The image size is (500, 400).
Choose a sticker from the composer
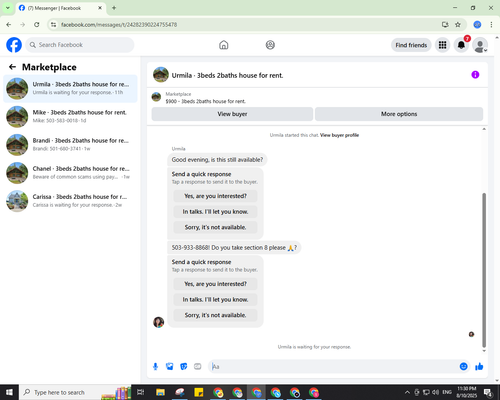(x=184, y=367)
